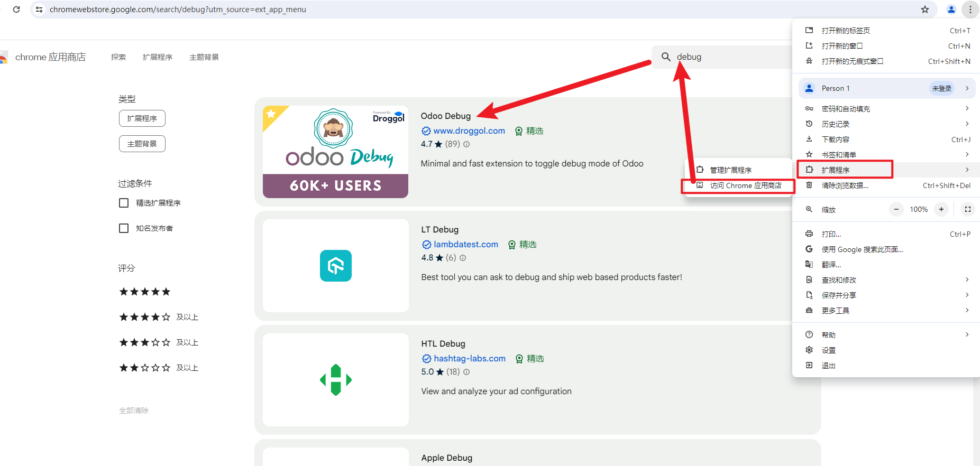Switch to the 主题背景 store tab
980x466 pixels.
(x=204, y=57)
